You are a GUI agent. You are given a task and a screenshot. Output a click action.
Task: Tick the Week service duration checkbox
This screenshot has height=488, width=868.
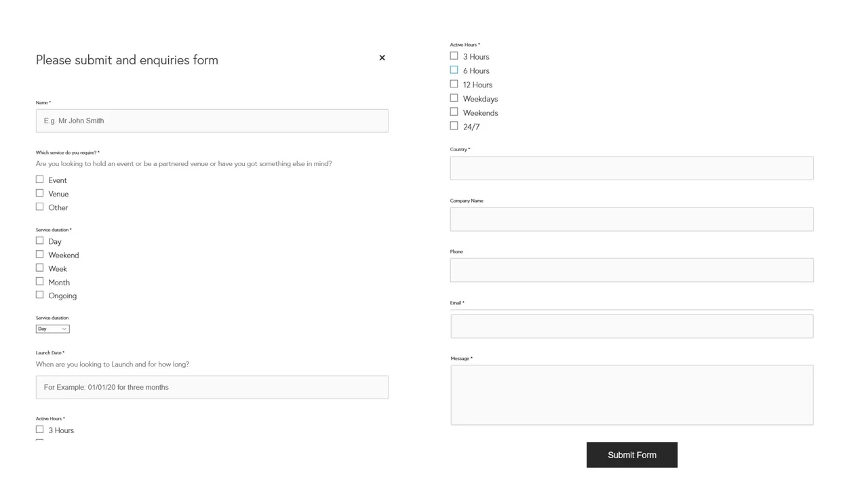pos(40,268)
